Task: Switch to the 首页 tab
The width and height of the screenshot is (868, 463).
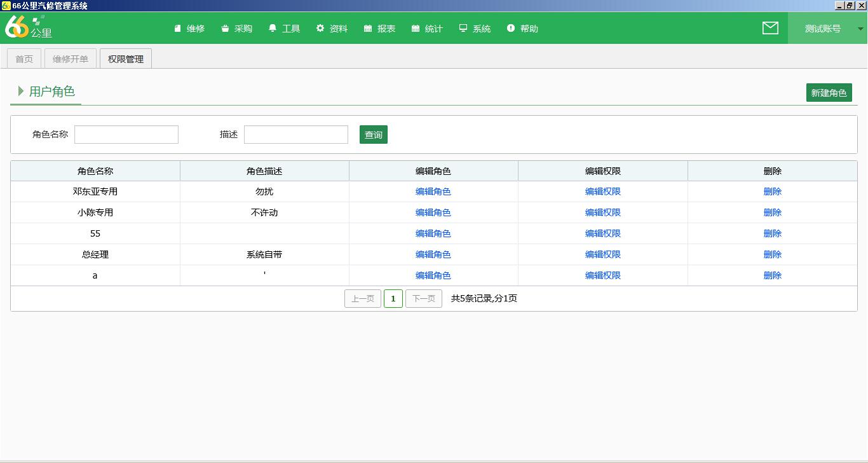Action: (x=24, y=59)
